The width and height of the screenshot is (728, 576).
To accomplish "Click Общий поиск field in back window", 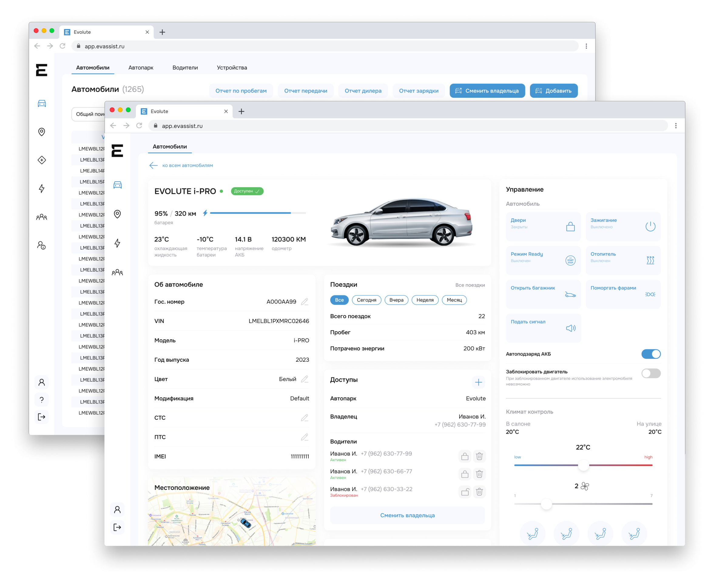I will [88, 114].
